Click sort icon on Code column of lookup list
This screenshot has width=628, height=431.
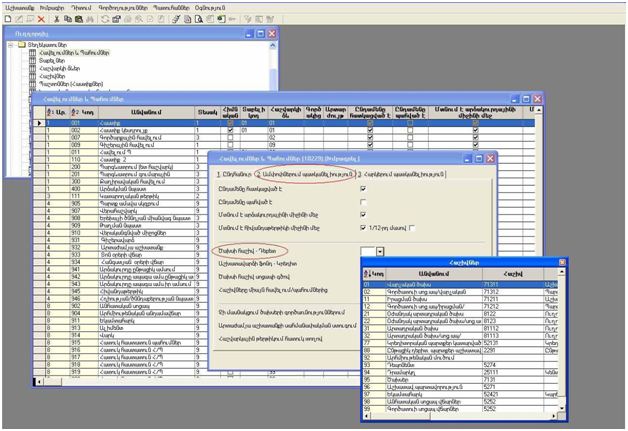[367, 272]
